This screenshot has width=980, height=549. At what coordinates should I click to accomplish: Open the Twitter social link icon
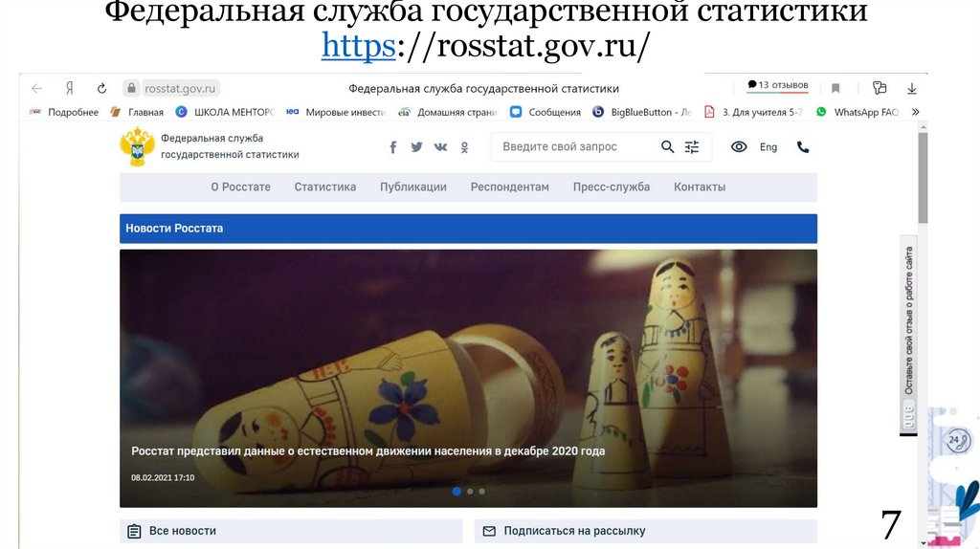click(x=416, y=147)
